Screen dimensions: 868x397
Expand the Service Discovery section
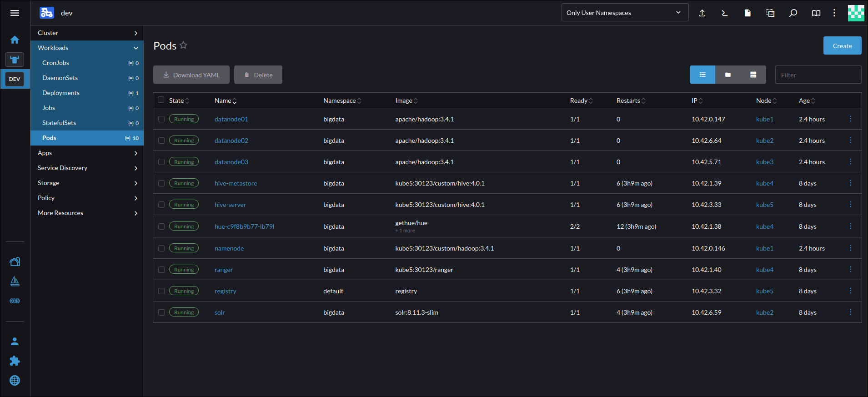click(87, 168)
